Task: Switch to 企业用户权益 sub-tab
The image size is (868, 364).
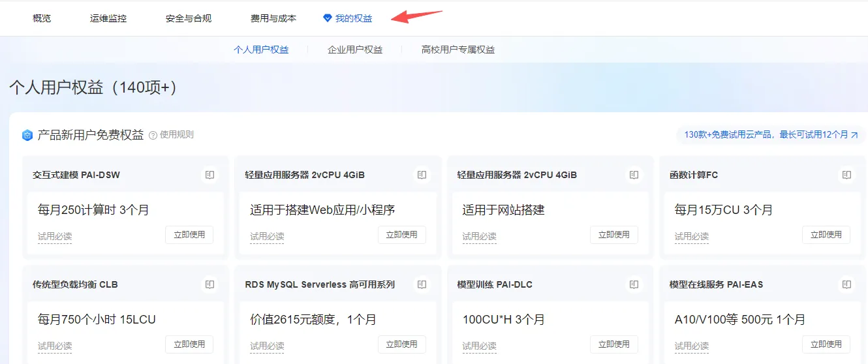Action: (x=355, y=50)
